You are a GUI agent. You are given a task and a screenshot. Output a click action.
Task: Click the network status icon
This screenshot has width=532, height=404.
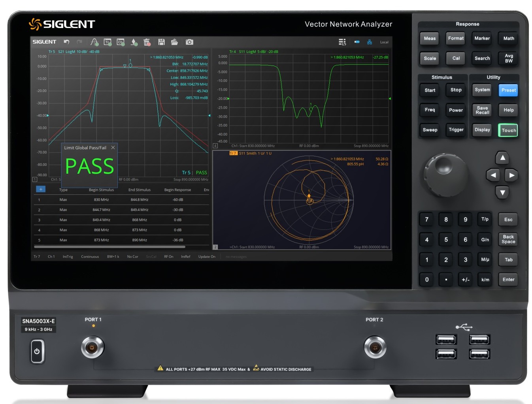tap(370, 42)
